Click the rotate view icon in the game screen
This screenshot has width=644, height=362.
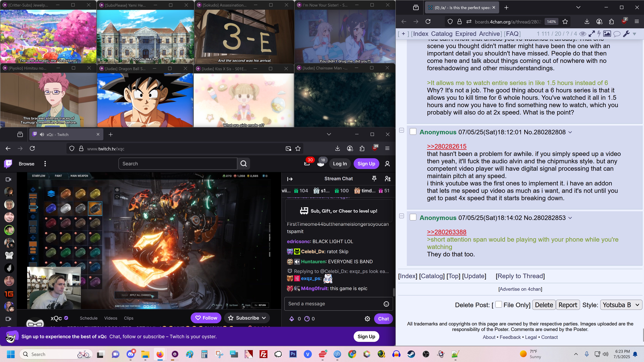(x=117, y=197)
